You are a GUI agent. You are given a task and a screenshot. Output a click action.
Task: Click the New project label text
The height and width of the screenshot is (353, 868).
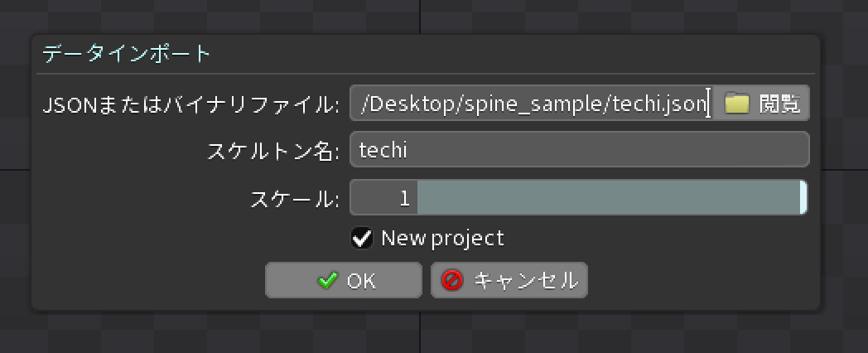pyautogui.click(x=443, y=239)
